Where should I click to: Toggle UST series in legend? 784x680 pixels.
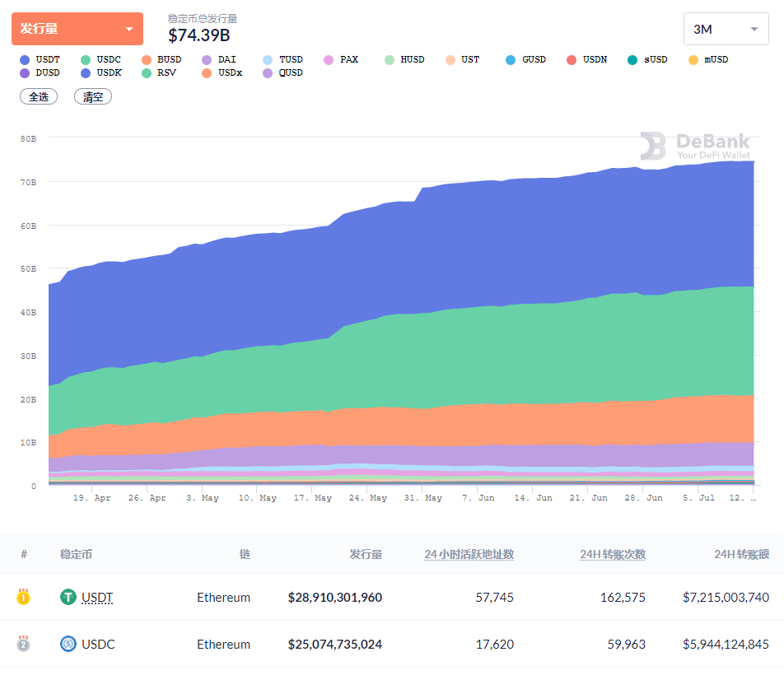pyautogui.click(x=463, y=59)
